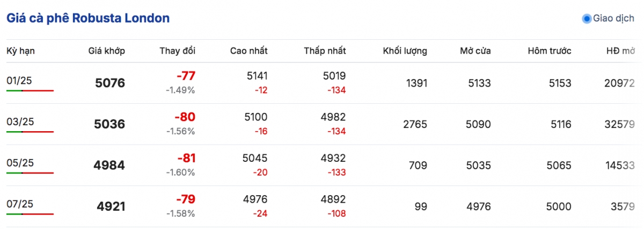Click the Giá cà phê Robusta London title
This screenshot has height=229, width=644.
coord(88,18)
